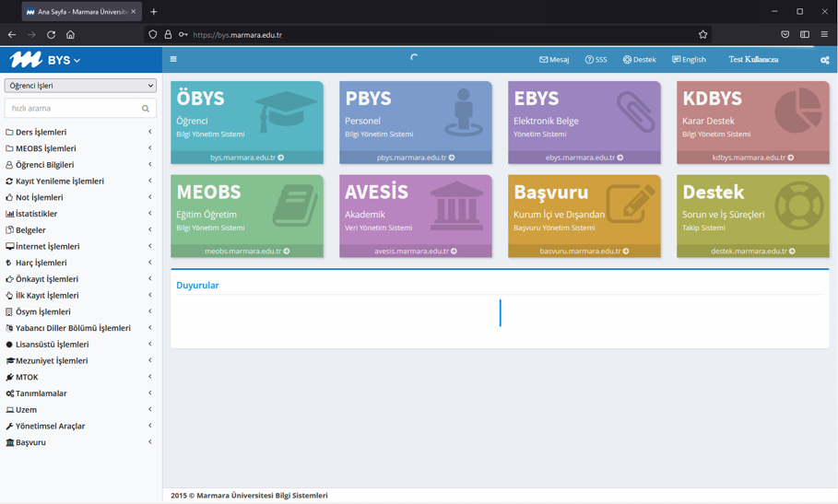Screen dimensions: 838x504
Task: Toggle the sidebar with the hamburger icon
Action: (173, 59)
